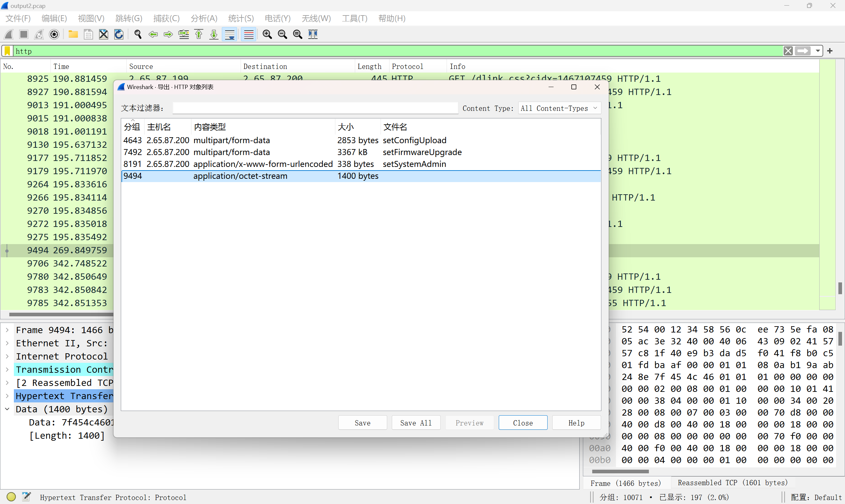Toggle packet list colorize rules button
This screenshot has height=504, width=845.
pos(249,34)
